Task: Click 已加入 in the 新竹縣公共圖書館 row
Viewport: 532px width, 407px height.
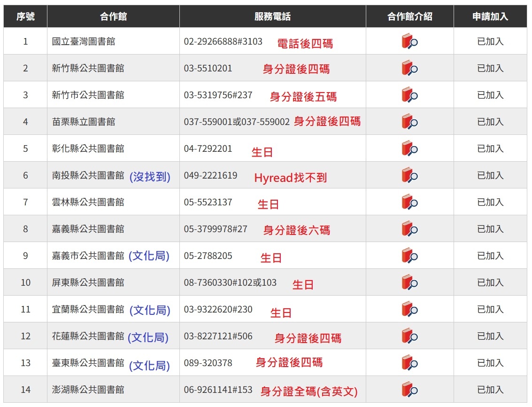Action: coord(490,68)
